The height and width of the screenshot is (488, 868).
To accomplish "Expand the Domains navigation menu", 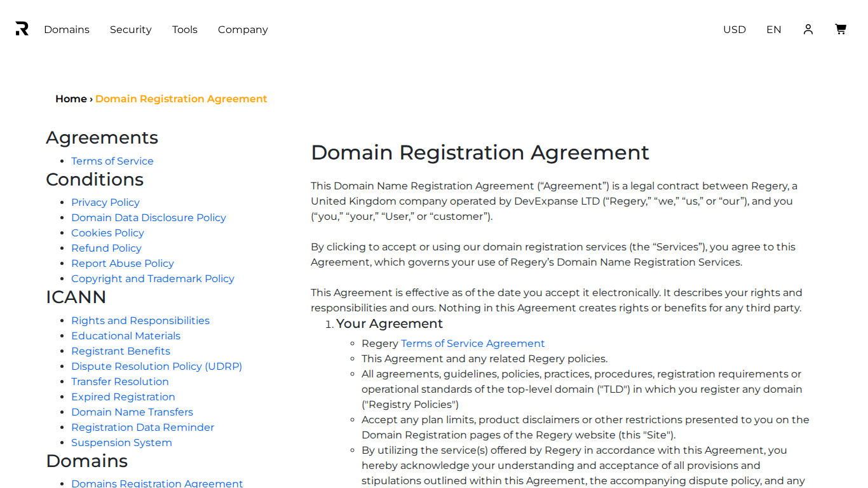I will click(67, 30).
